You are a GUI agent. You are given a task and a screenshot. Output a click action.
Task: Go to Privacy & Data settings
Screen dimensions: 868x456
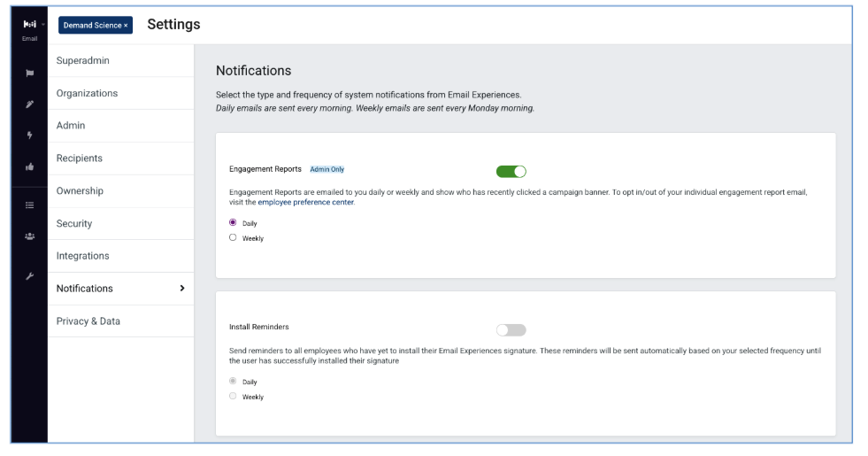click(120, 321)
